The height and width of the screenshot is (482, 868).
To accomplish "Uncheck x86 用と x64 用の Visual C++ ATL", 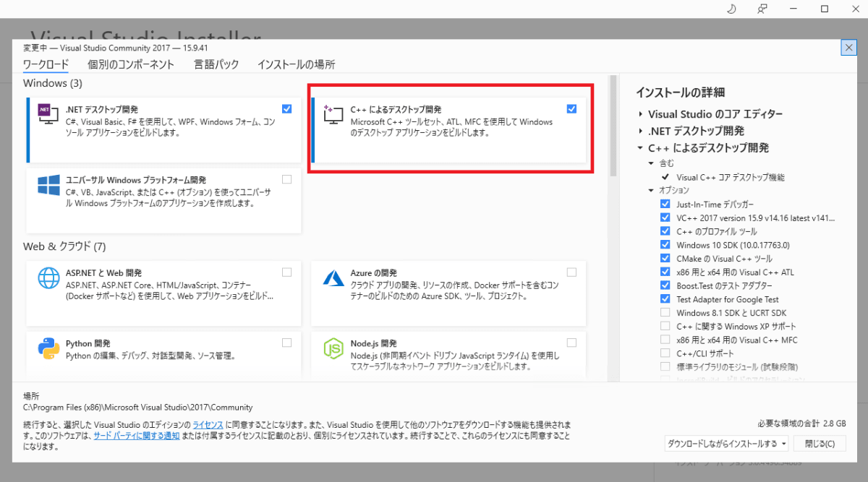I will (x=665, y=272).
